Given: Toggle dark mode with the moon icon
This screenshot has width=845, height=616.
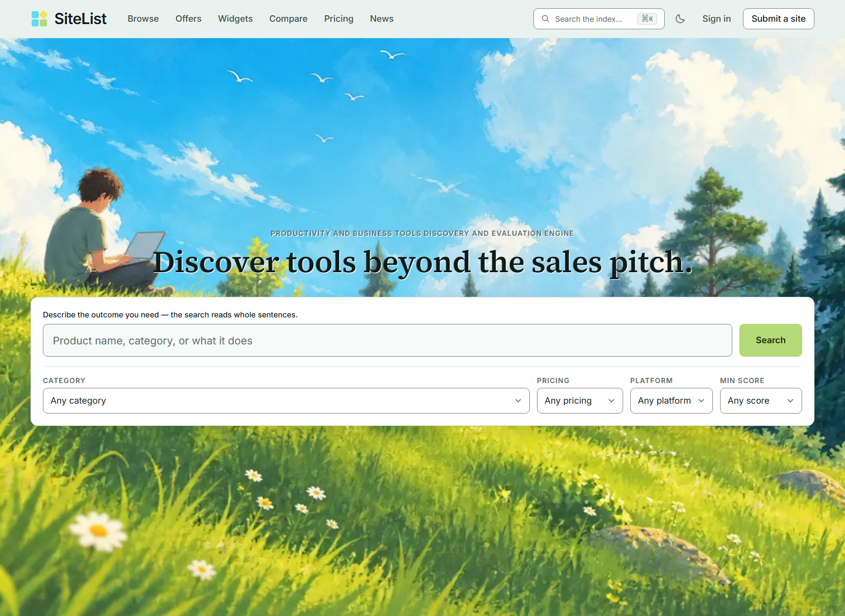Looking at the screenshot, I should click(x=680, y=19).
